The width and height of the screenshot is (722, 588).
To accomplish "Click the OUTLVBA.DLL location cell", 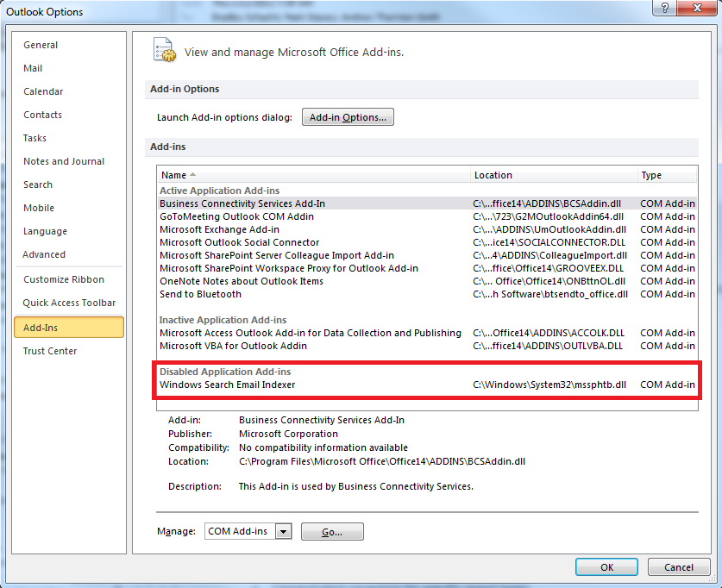I will coord(548,346).
